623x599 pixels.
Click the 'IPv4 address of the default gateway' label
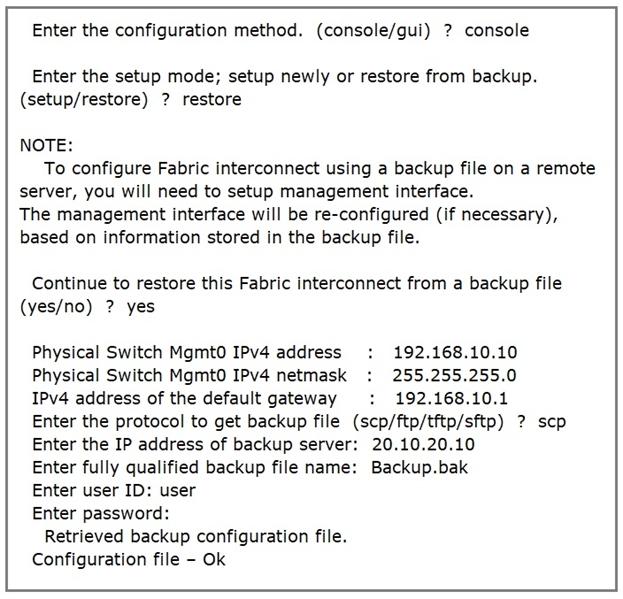point(184,399)
